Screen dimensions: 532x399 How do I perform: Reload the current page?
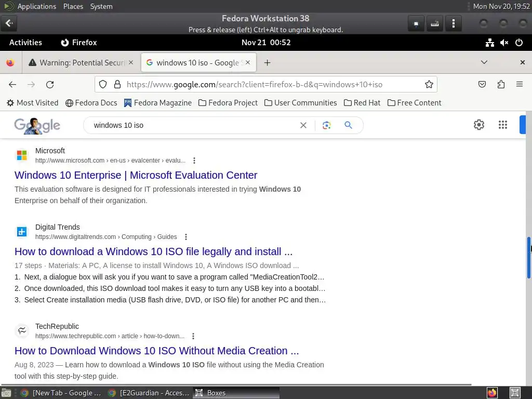50,85
